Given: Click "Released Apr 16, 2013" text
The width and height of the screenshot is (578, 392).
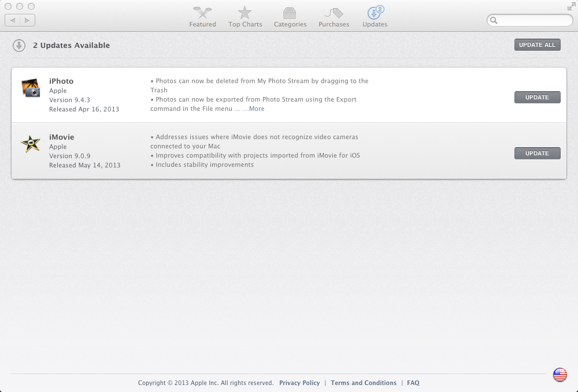Looking at the screenshot, I should 84,109.
